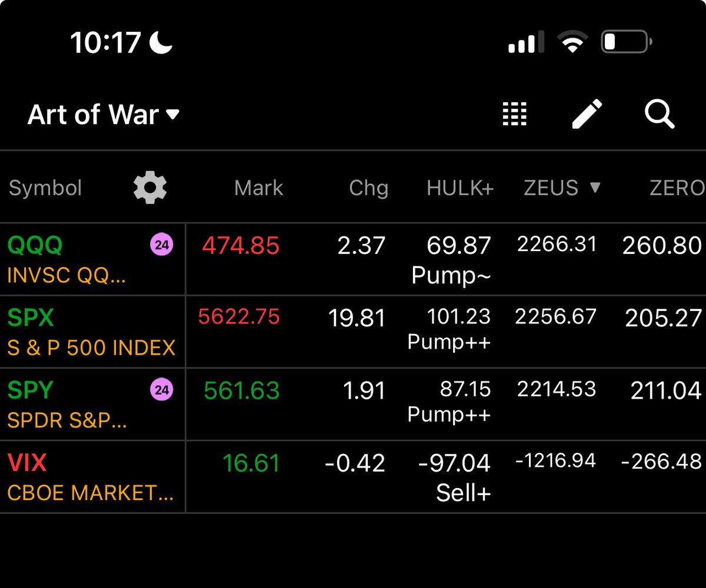Tap the pencil edit watchlist icon
Viewport: 706px width, 588px height.
coord(587,113)
